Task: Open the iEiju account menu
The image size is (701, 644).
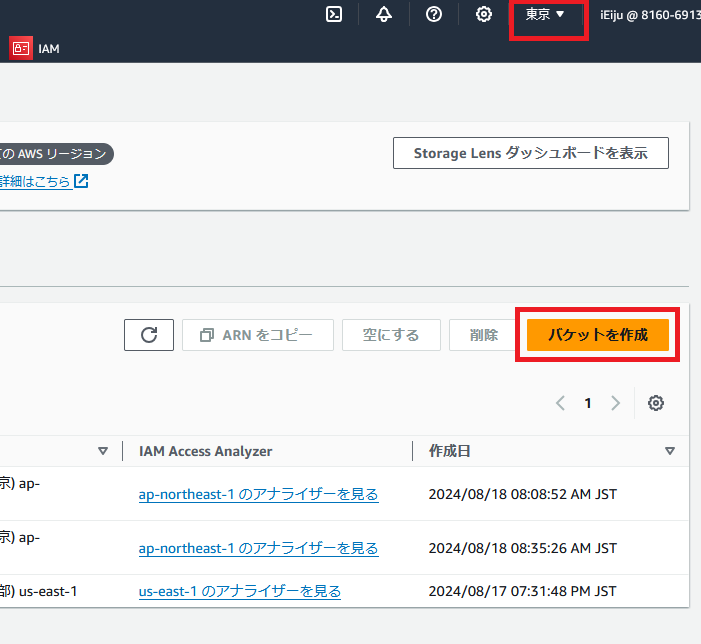Action: pyautogui.click(x=650, y=15)
